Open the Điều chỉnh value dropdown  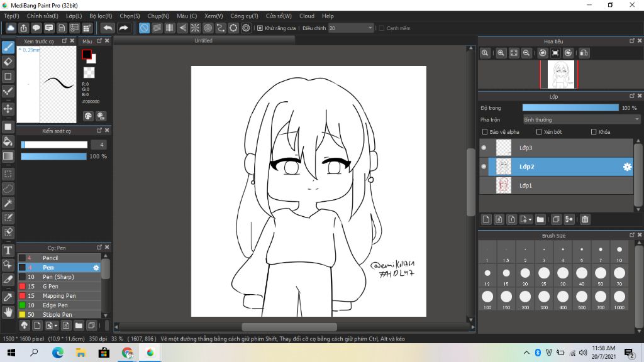tap(351, 28)
